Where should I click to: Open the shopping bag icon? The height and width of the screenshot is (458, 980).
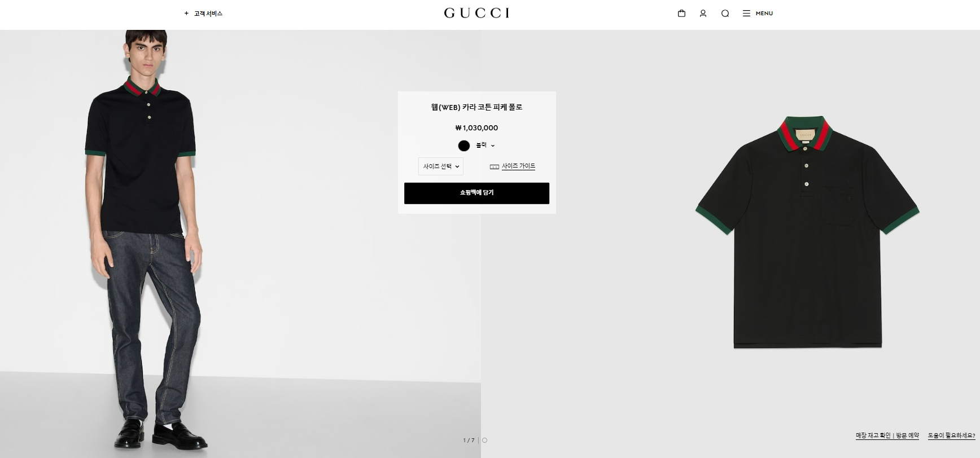pyautogui.click(x=681, y=13)
